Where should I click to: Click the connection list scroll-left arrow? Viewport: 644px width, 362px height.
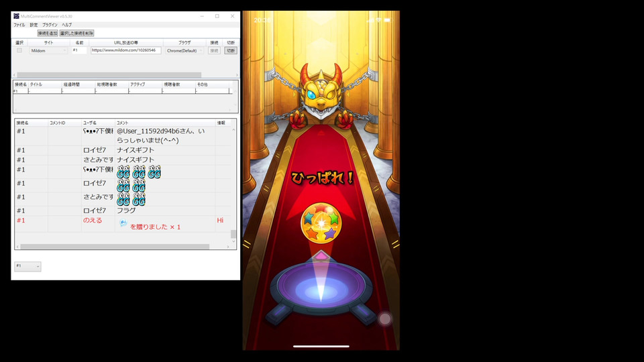point(15,75)
